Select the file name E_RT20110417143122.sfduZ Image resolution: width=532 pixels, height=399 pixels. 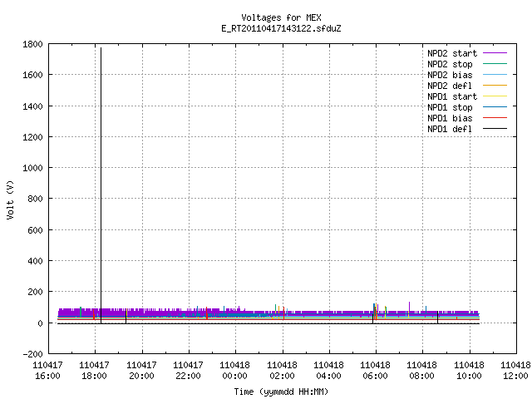click(x=281, y=28)
